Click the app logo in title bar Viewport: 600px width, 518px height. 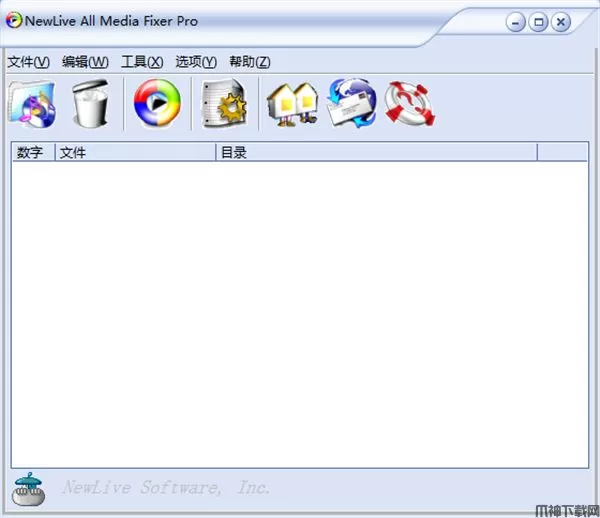14,20
